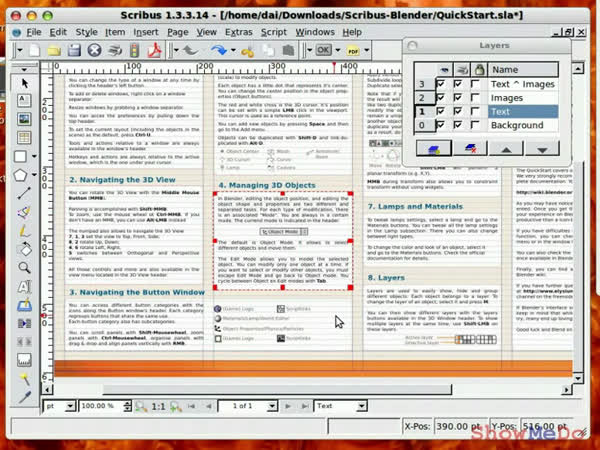Expand the dropdown arrow next to yellow PDF icon
The height and width of the screenshot is (450, 600).
pos(367,50)
